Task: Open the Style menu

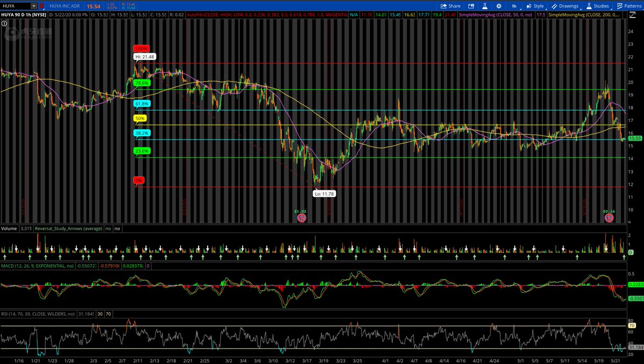Action: 536,6
